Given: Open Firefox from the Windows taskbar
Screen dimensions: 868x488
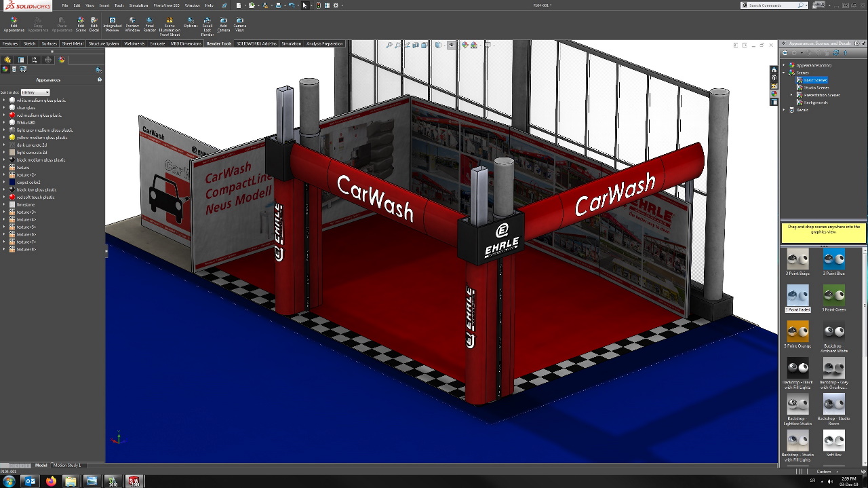Looking at the screenshot, I should coord(51,481).
